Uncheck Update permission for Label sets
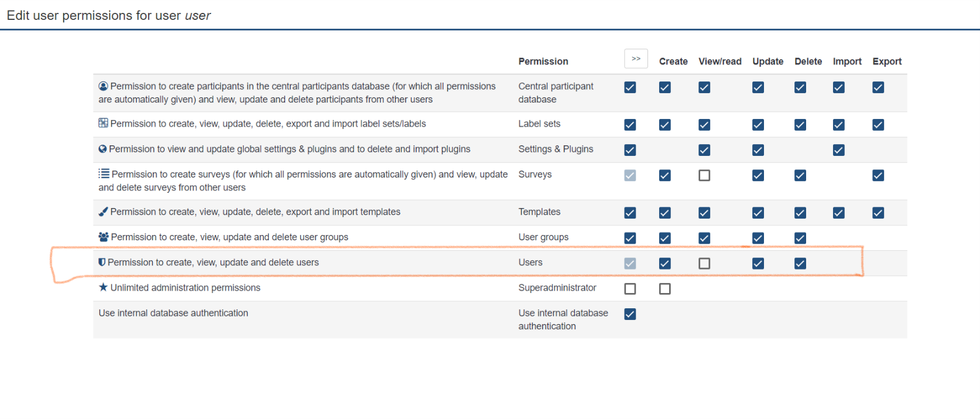This screenshot has width=980, height=419. tap(758, 125)
